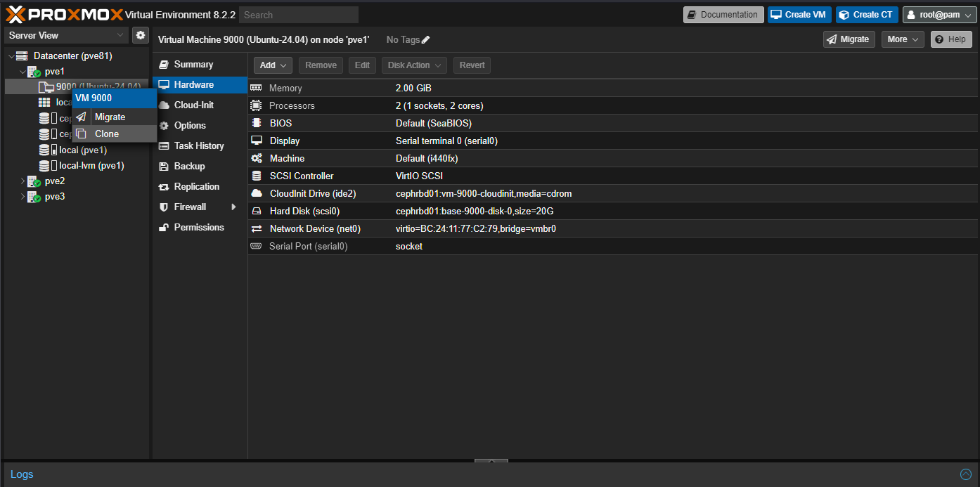Open the Server View dropdown
The height and width of the screenshot is (487, 980).
[x=66, y=35]
